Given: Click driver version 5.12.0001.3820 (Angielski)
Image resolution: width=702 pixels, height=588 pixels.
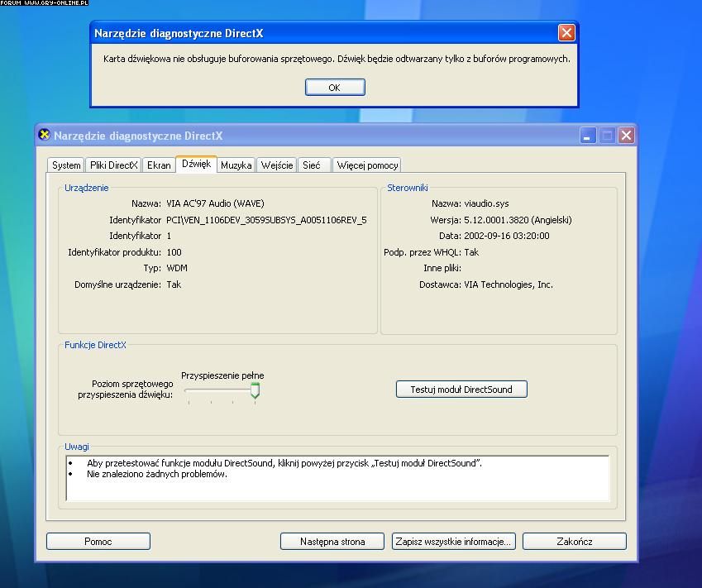Looking at the screenshot, I should point(518,220).
